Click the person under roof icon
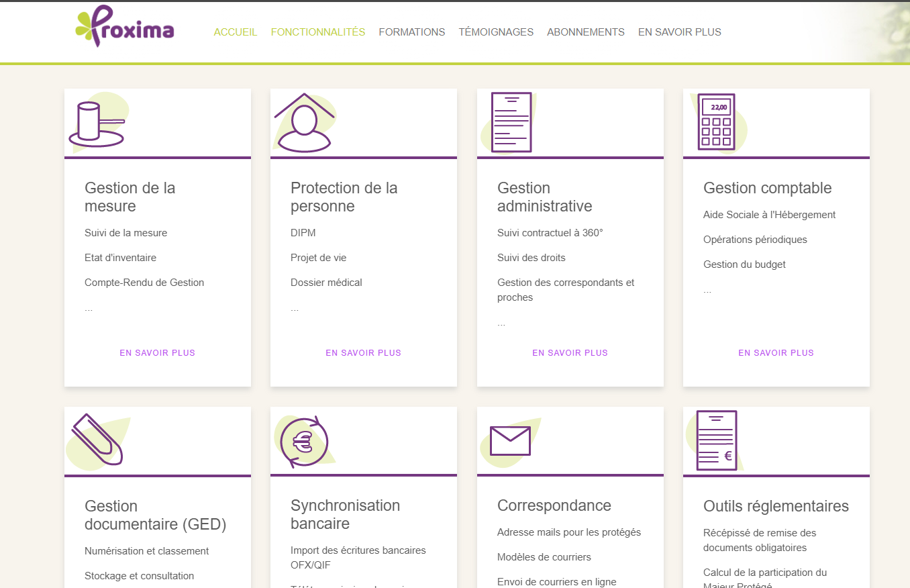 304,124
